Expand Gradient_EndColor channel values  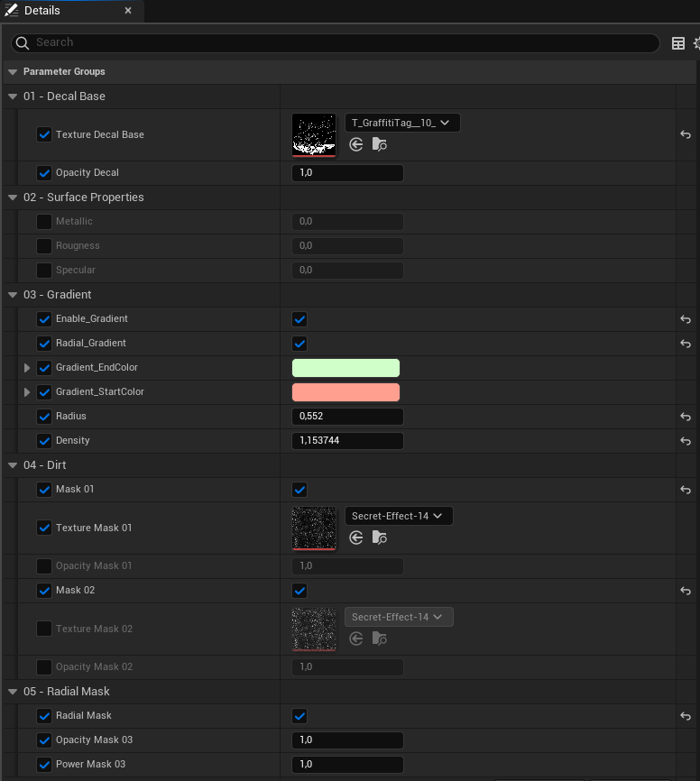pos(27,368)
